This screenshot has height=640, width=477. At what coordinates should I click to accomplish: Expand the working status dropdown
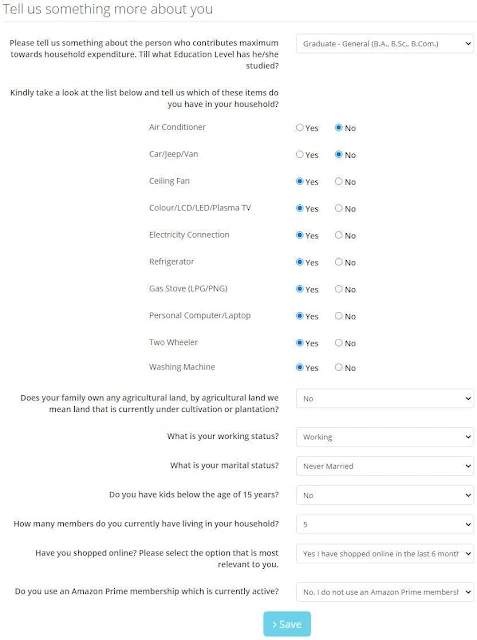385,437
